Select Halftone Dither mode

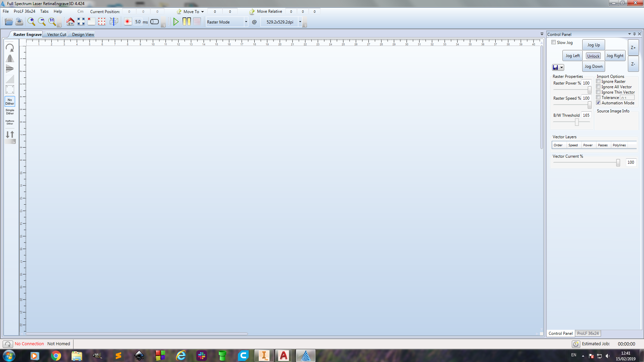pos(10,122)
